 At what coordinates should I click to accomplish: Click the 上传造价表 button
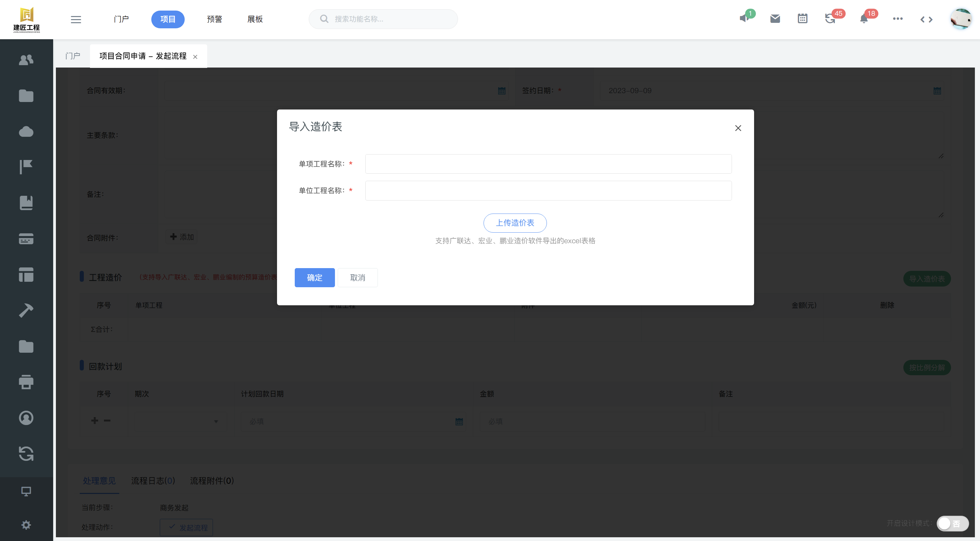point(515,223)
